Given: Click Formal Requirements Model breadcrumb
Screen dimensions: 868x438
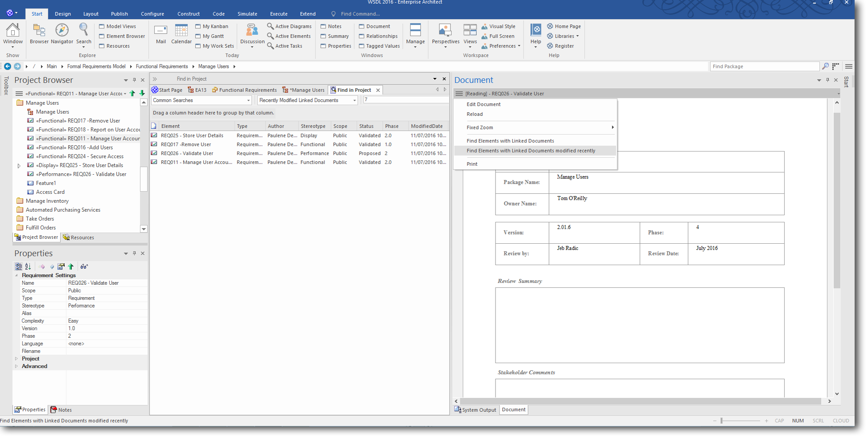Looking at the screenshot, I should click(96, 66).
